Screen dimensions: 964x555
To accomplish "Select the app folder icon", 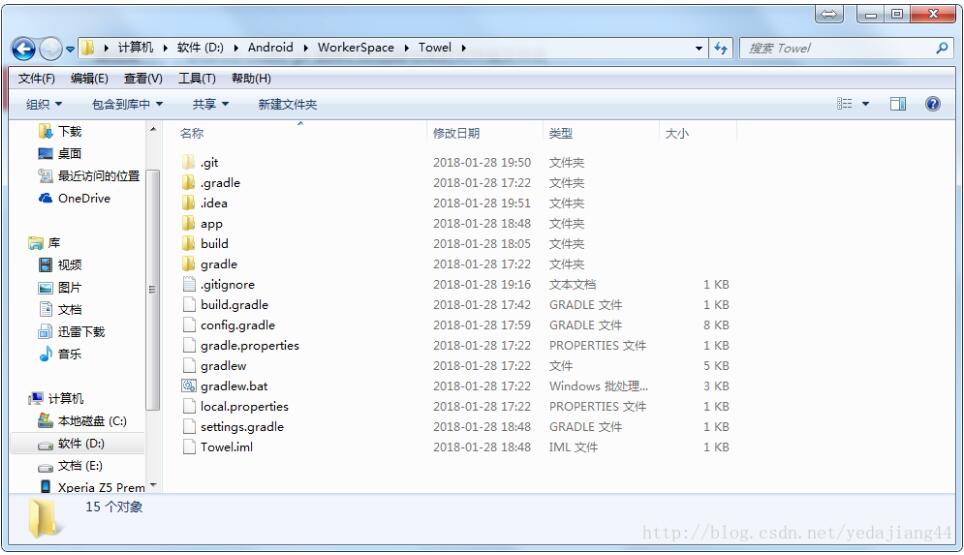I will [x=189, y=223].
